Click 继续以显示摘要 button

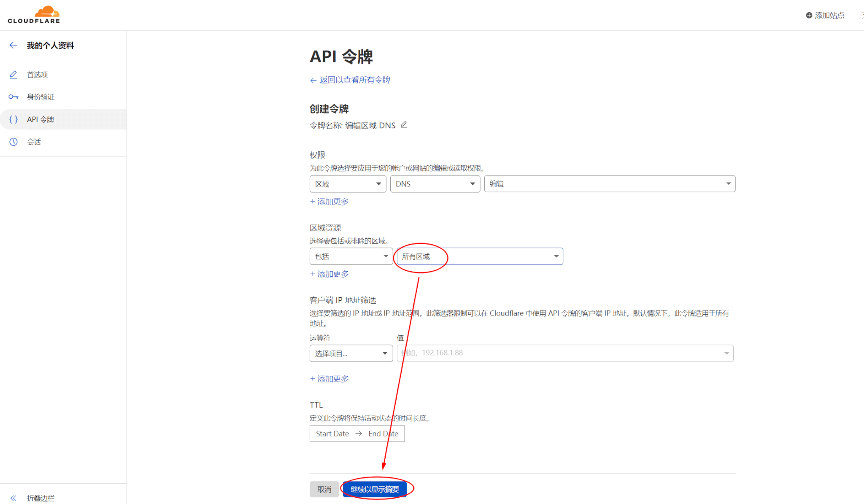[375, 489]
